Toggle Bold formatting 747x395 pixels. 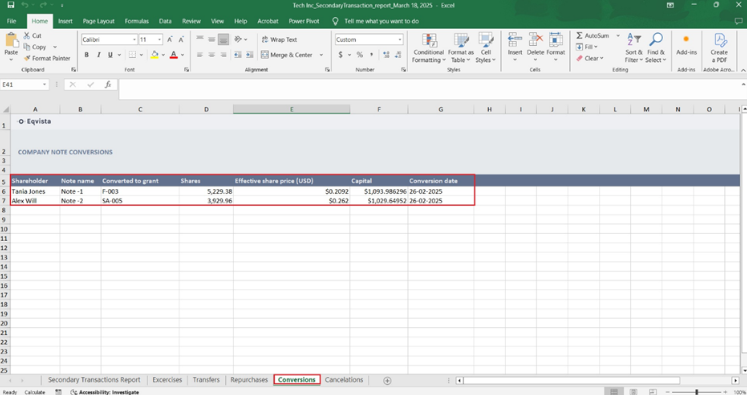click(86, 55)
